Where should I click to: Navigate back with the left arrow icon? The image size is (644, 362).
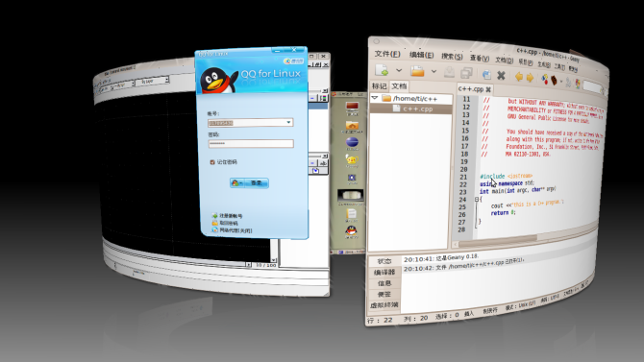519,77
